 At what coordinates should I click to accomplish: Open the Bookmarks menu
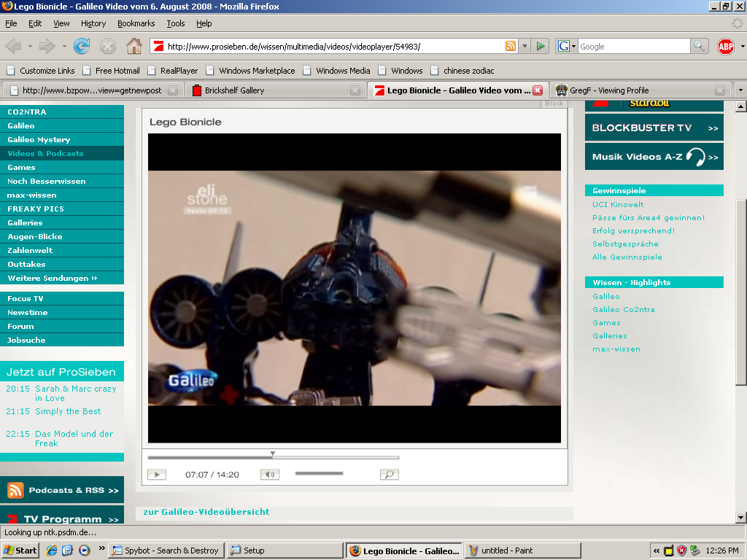click(x=136, y=23)
